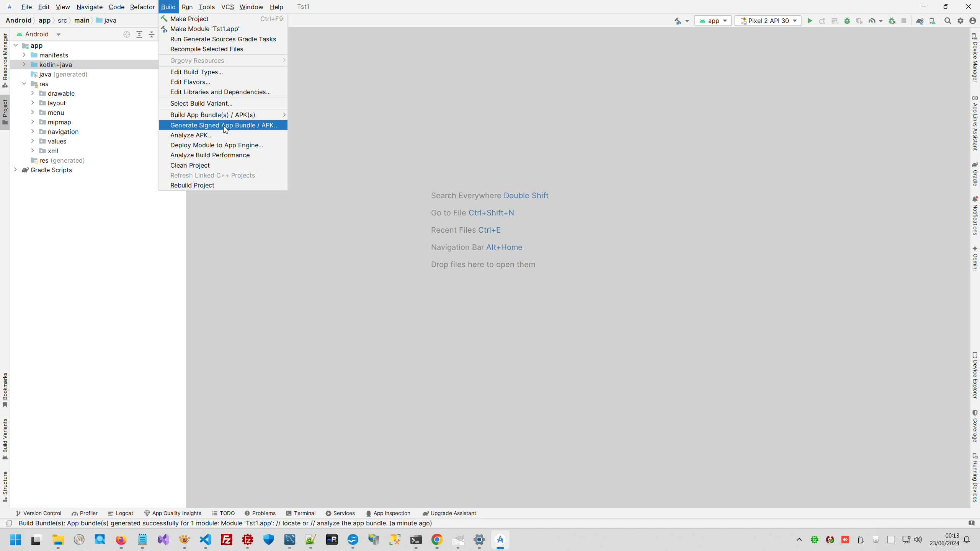The height and width of the screenshot is (551, 980).
Task: Start debugging with the bug icon
Action: 847,21
